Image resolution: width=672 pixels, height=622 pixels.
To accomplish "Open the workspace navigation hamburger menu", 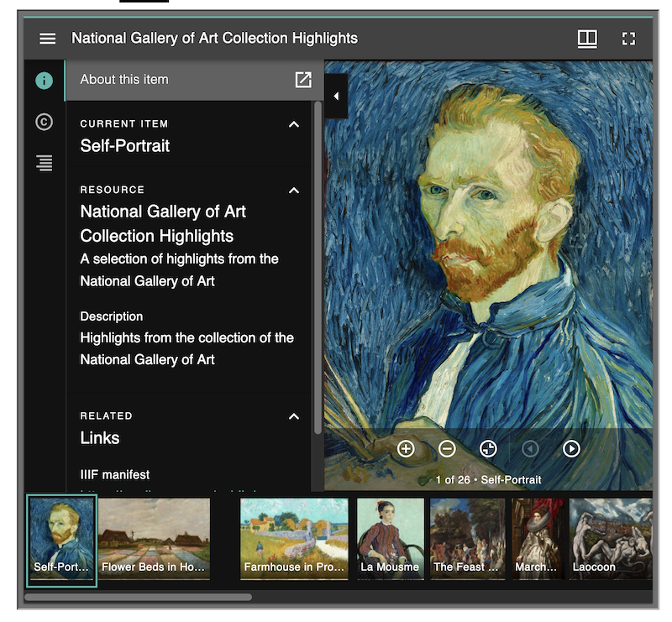I will 47,38.
